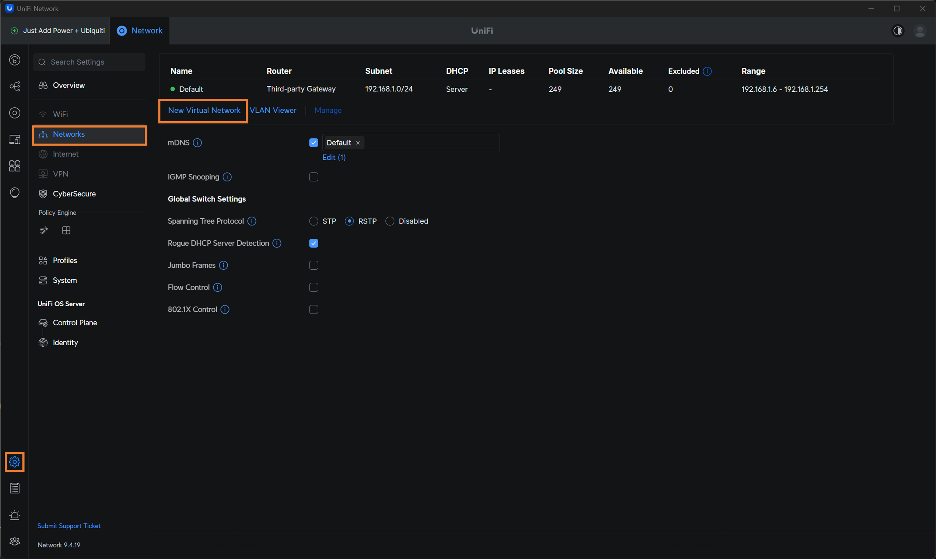Open the System Log list icon
937x560 pixels.
(15, 488)
